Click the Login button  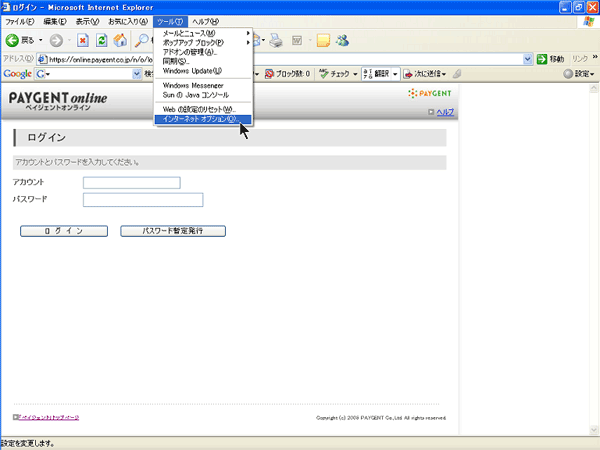[x=64, y=231]
